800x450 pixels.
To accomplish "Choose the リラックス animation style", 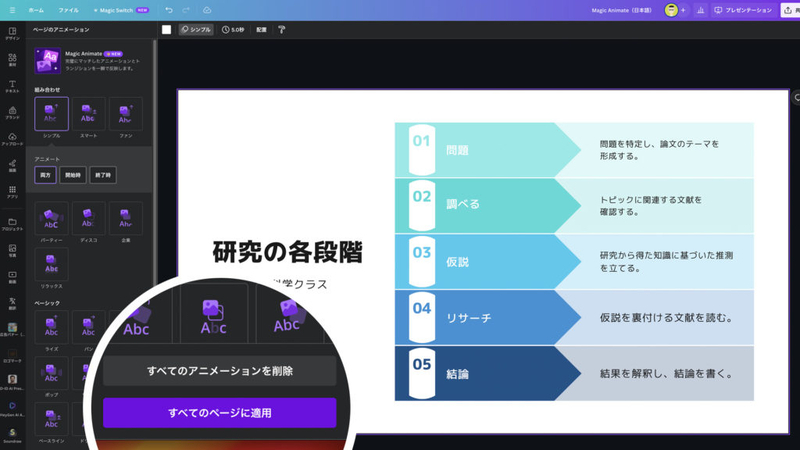I will pyautogui.click(x=51, y=264).
